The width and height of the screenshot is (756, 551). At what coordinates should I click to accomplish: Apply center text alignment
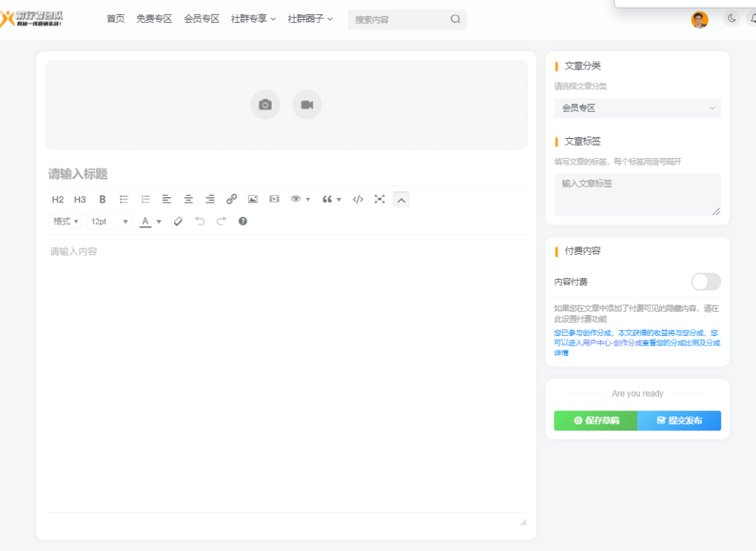coord(188,199)
